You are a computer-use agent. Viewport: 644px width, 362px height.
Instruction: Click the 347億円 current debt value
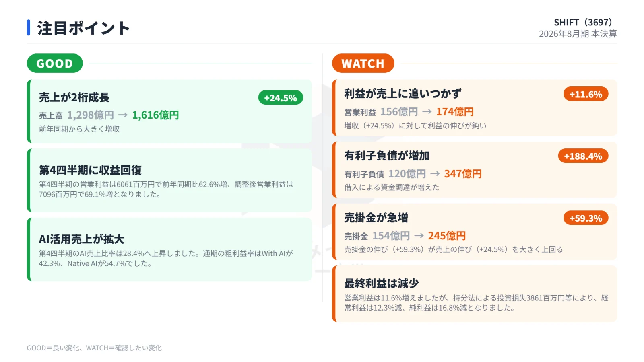pos(463,174)
